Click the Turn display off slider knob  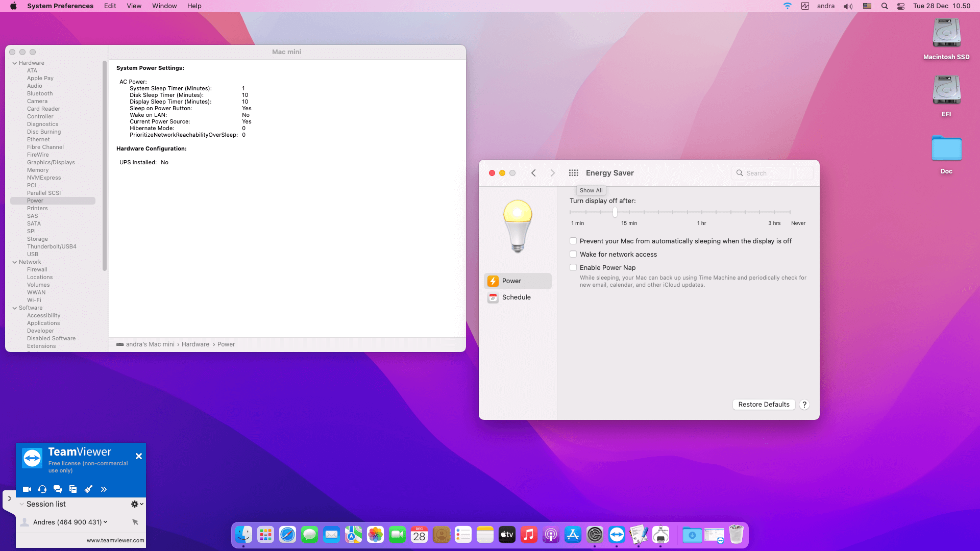615,212
